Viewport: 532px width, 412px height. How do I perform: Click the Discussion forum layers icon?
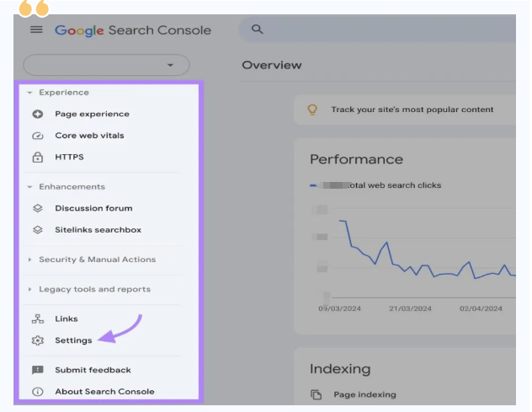click(38, 208)
